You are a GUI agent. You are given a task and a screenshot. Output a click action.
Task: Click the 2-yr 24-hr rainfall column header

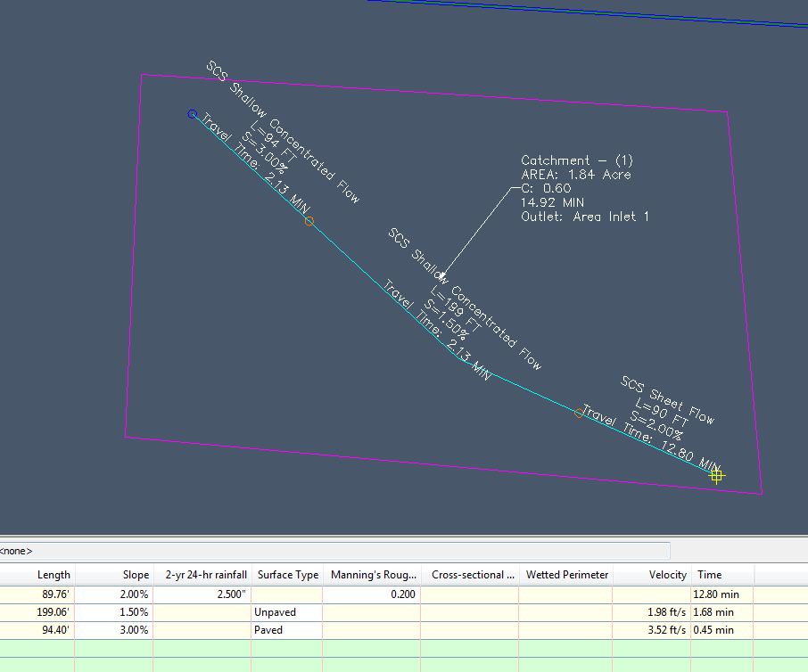[202, 575]
